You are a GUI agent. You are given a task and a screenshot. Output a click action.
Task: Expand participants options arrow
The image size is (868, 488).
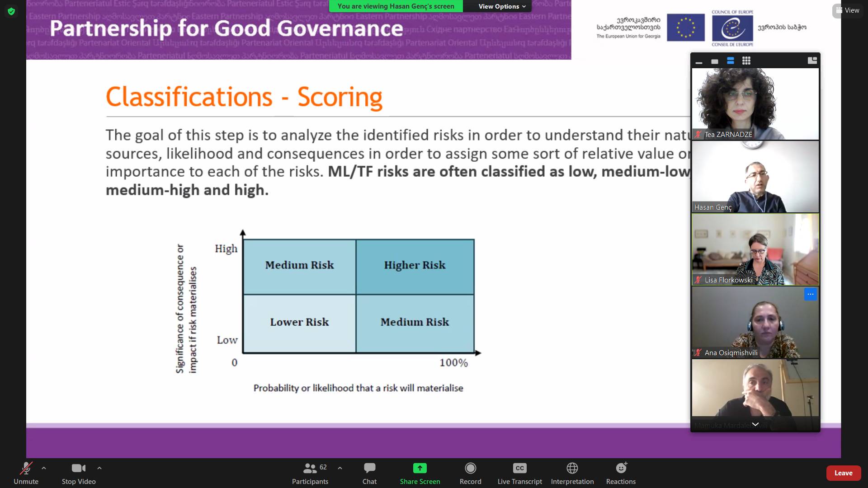click(340, 468)
